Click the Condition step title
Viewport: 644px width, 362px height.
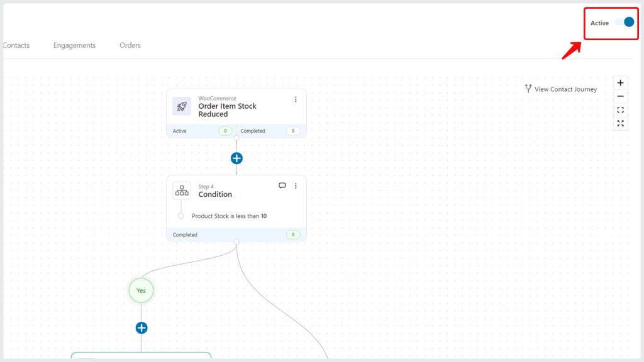(215, 194)
